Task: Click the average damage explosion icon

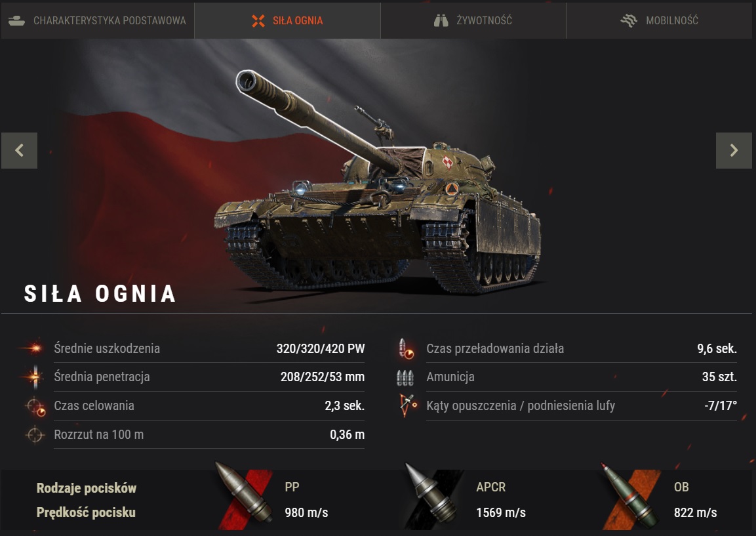Action: [x=32, y=348]
